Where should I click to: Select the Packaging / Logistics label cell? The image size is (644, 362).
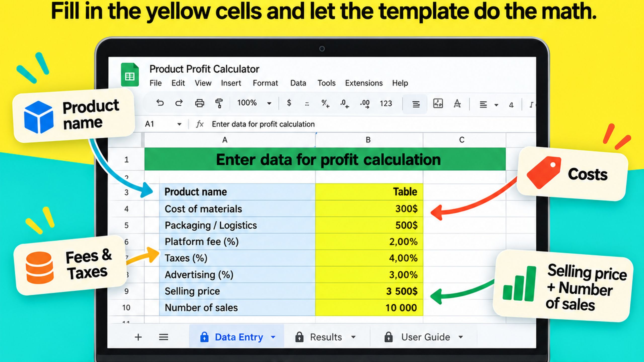coord(237,225)
